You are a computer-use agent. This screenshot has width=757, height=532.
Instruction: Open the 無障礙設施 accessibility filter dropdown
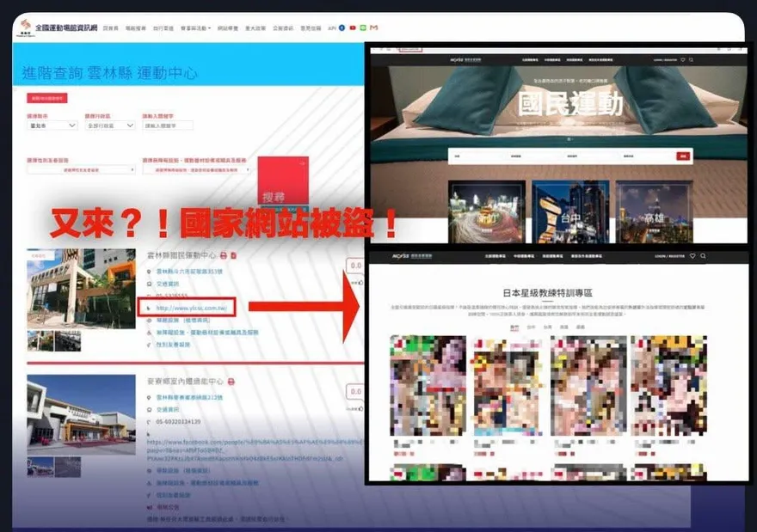(x=196, y=170)
